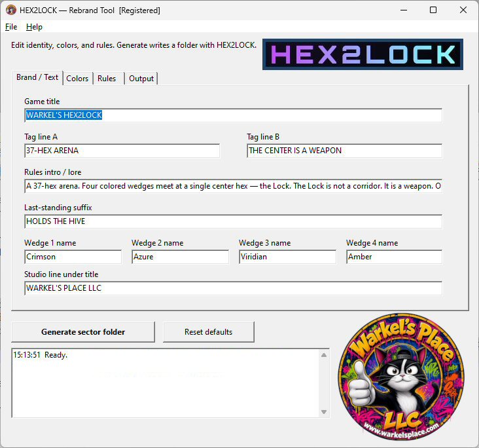
Task: Switch to the Brand / Text tab
Action: click(37, 78)
